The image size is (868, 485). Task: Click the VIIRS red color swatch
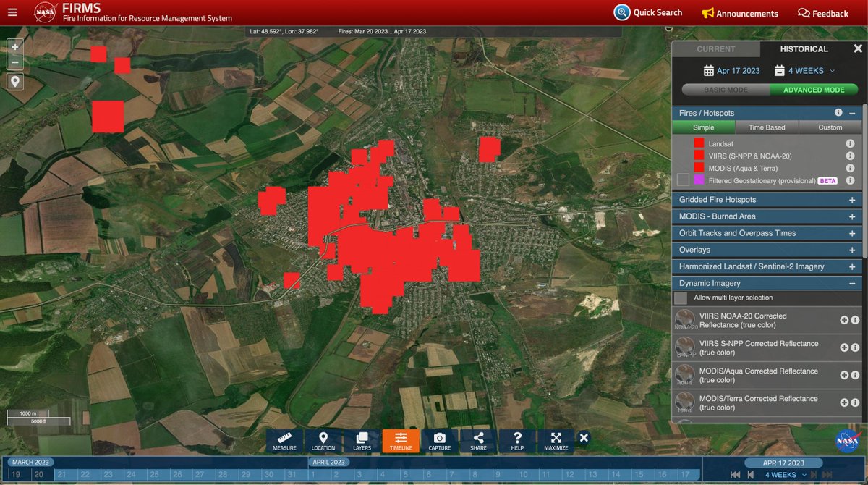[699, 156]
